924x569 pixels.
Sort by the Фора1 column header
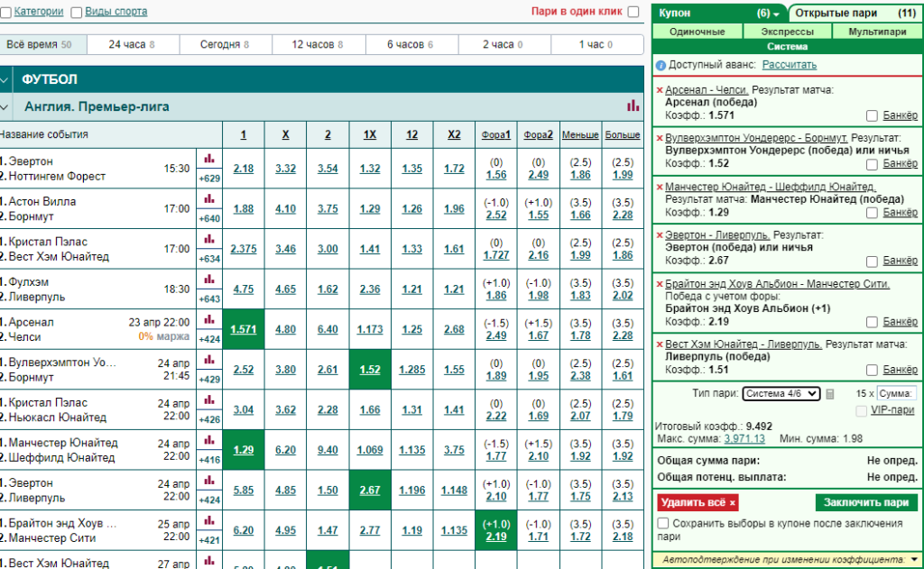tap(496, 134)
